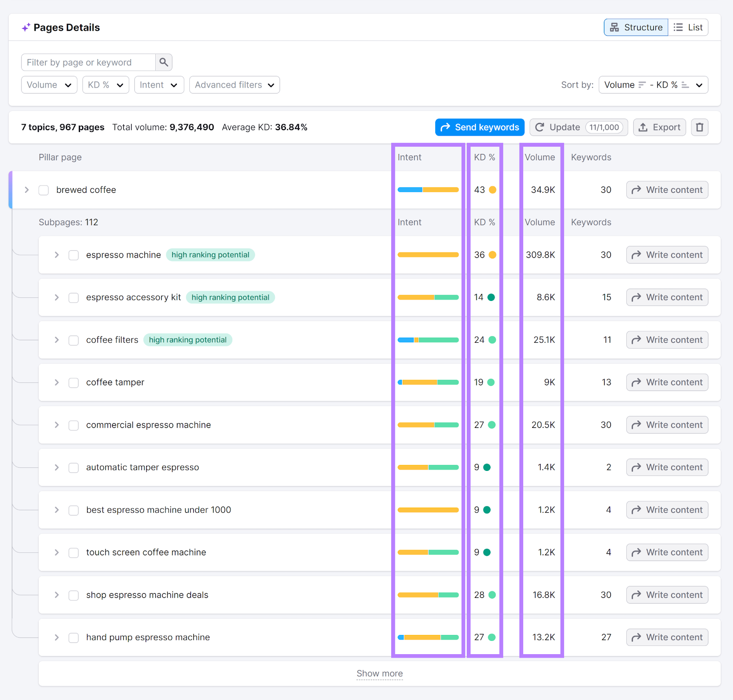The width and height of the screenshot is (733, 700).
Task: Open the Intent filter dropdown
Action: 159,85
